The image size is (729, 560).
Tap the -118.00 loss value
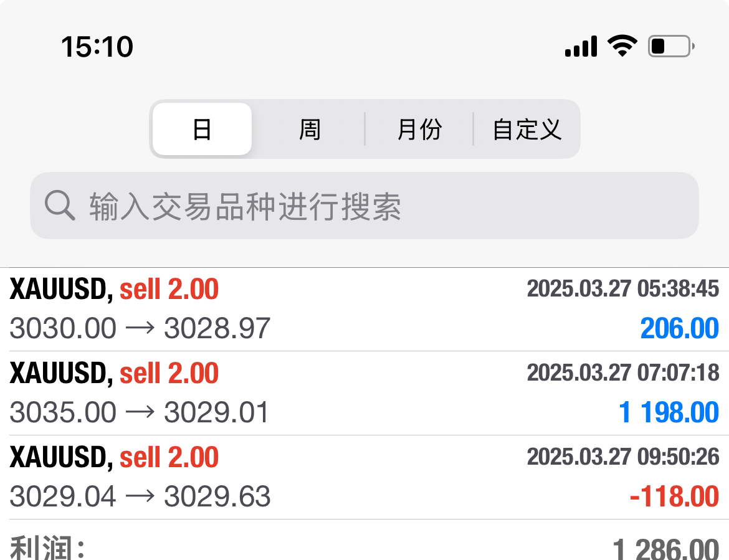pos(674,496)
